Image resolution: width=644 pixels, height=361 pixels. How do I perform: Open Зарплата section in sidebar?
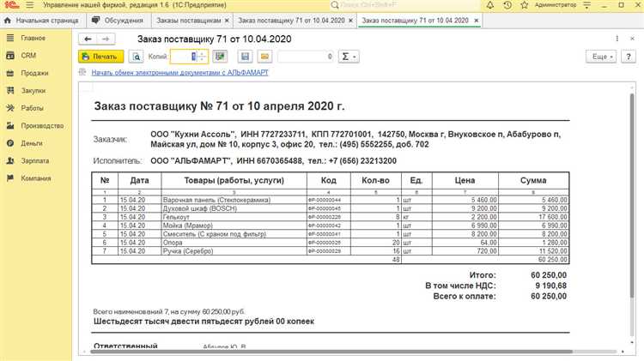pos(35,161)
